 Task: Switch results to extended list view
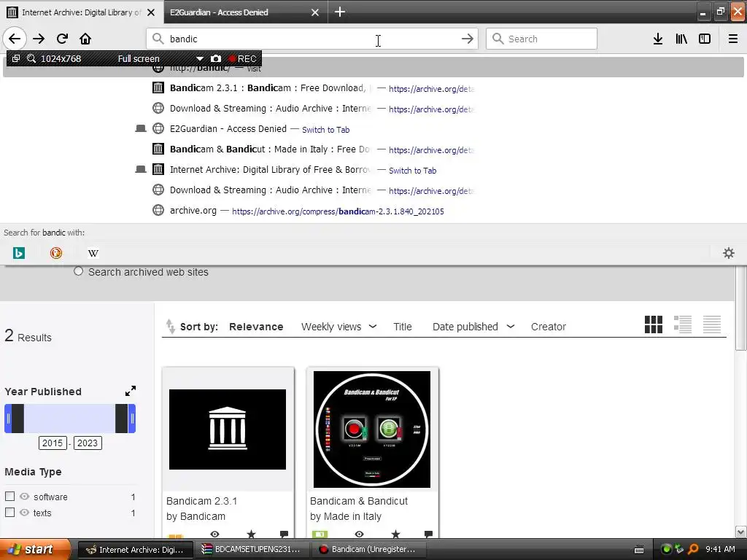pyautogui.click(x=683, y=324)
